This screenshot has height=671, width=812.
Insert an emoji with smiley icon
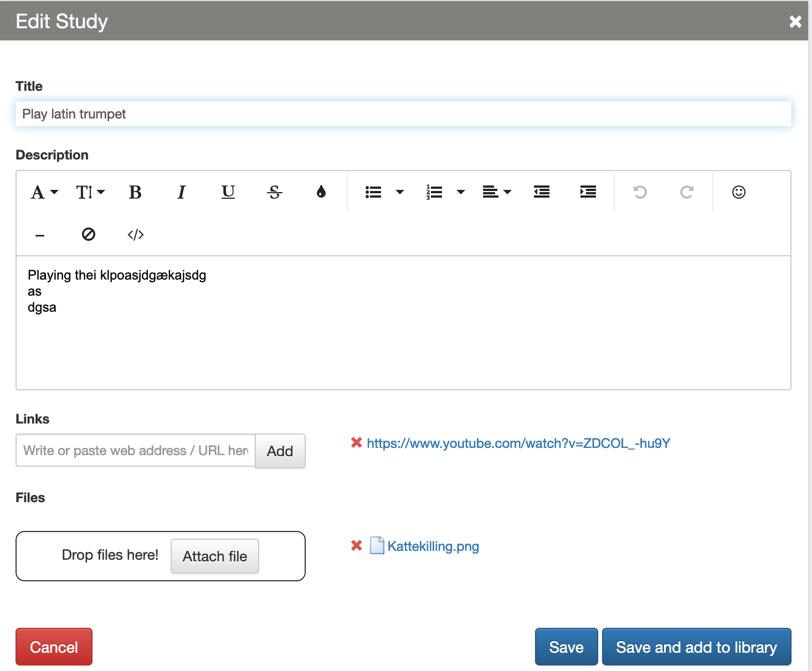tap(739, 192)
